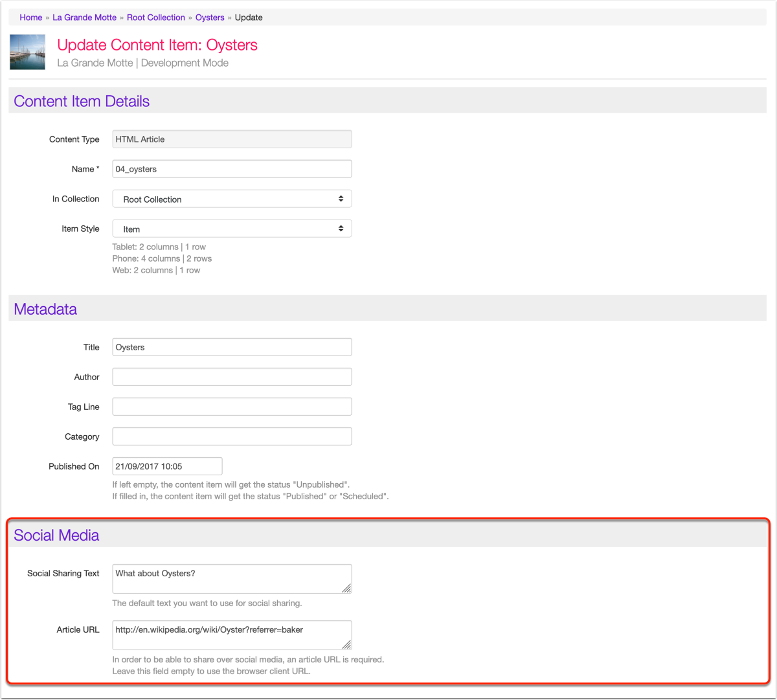The height and width of the screenshot is (700, 777).
Task: Click the 'If filled in' status hint
Action: [x=251, y=496]
